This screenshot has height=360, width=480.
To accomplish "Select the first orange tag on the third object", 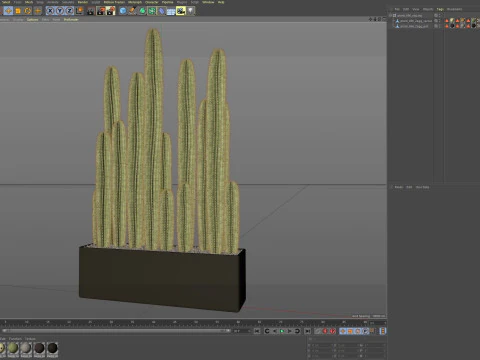I will click(x=447, y=26).
